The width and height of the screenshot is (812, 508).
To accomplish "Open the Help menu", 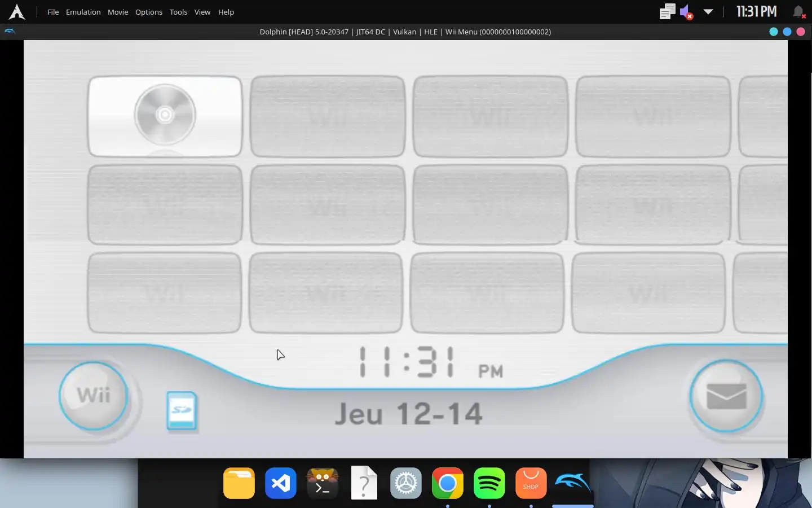I will click(x=226, y=12).
